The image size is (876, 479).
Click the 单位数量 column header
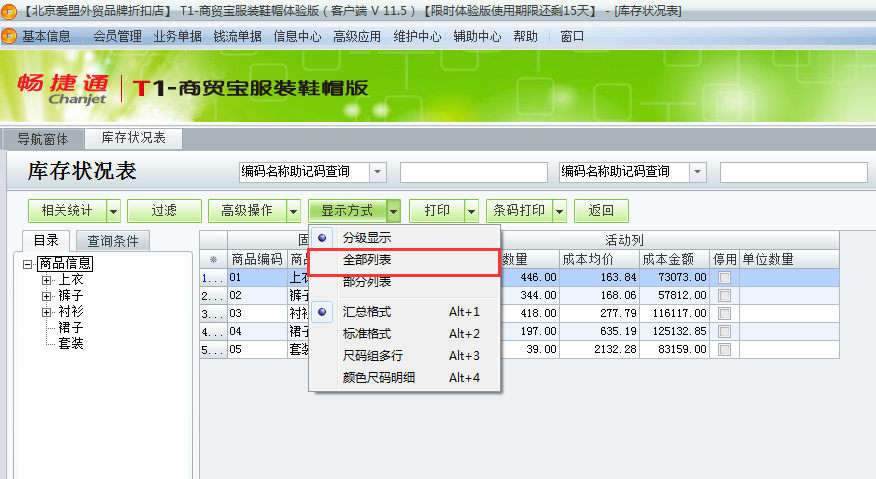tap(789, 259)
